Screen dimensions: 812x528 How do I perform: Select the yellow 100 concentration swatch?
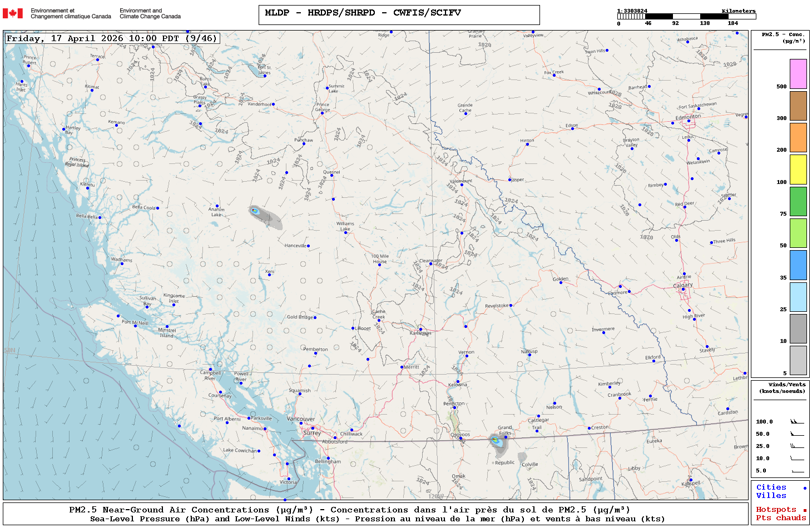798,170
